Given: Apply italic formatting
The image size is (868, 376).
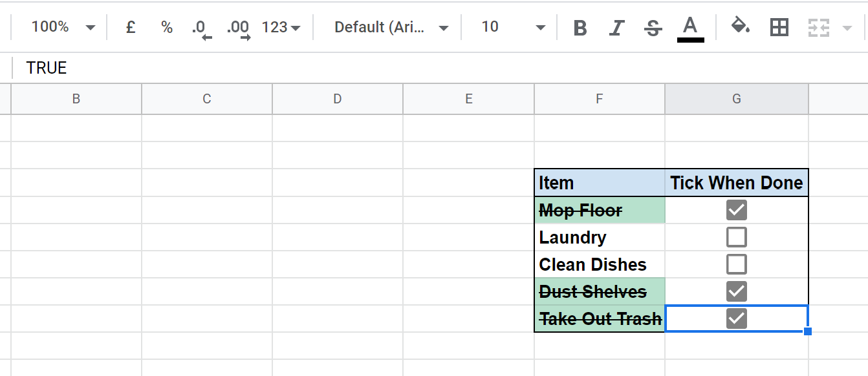Looking at the screenshot, I should click(616, 27).
